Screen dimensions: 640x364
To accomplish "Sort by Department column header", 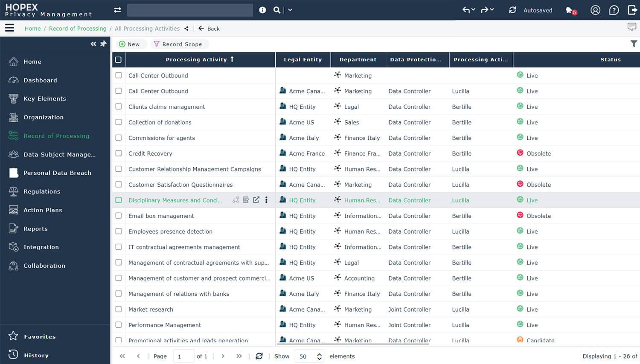I will (358, 60).
